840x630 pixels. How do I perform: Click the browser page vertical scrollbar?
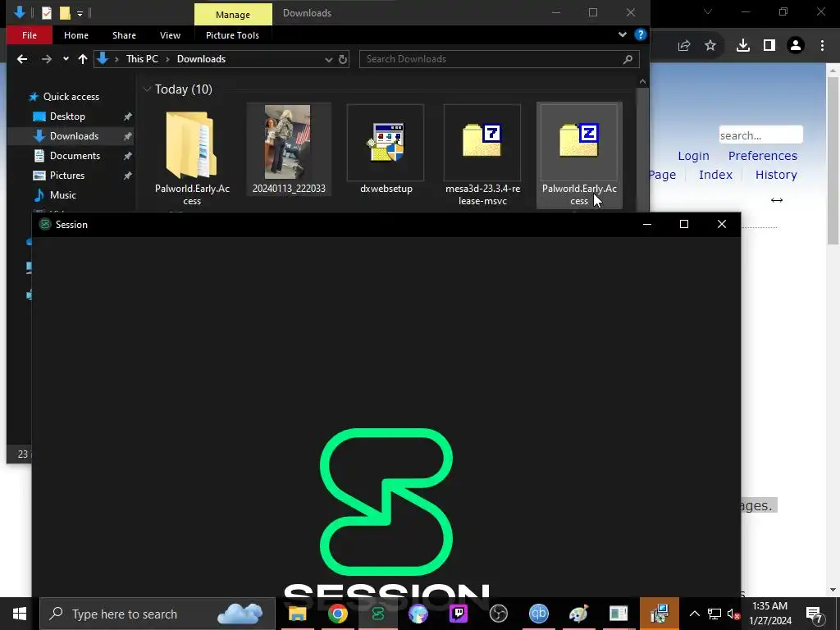(x=833, y=162)
